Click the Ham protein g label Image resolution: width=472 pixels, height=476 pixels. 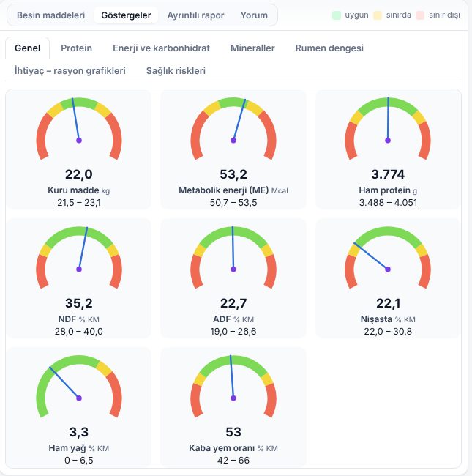click(x=388, y=190)
